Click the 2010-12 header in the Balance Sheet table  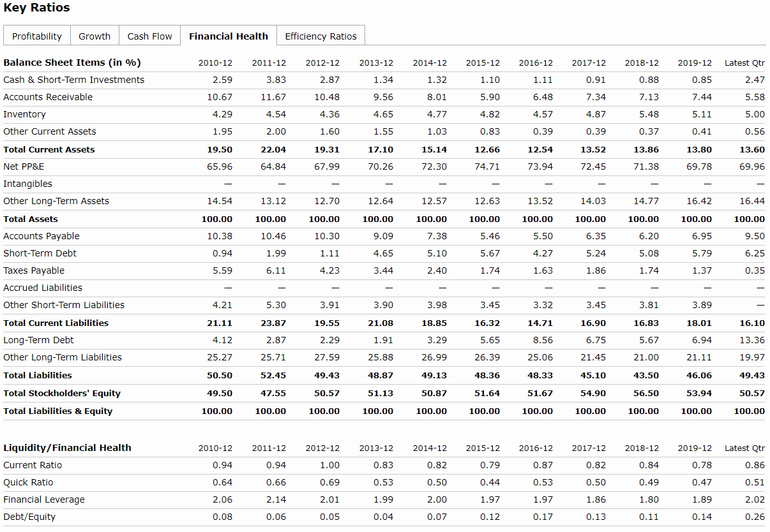click(215, 63)
